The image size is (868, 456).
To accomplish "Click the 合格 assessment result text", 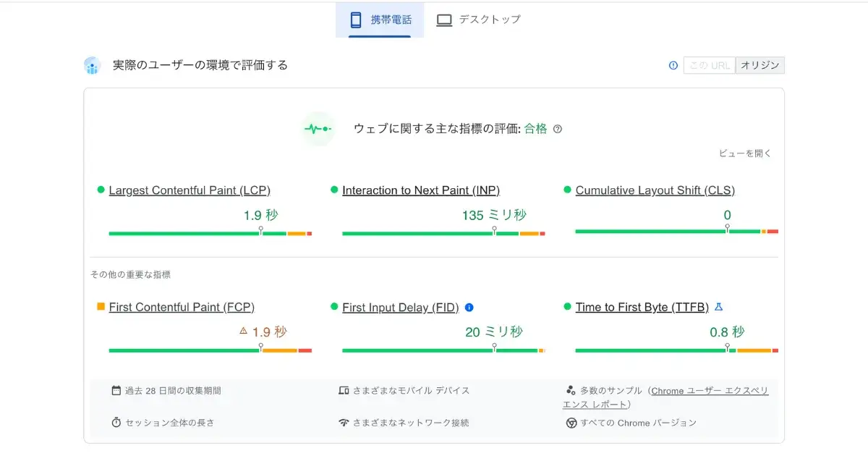I will pos(536,129).
